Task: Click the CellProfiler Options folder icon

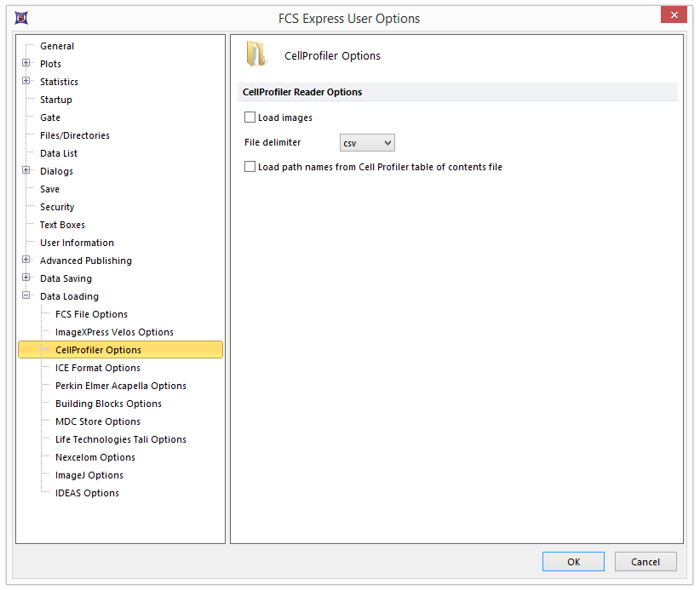Action: point(256,54)
